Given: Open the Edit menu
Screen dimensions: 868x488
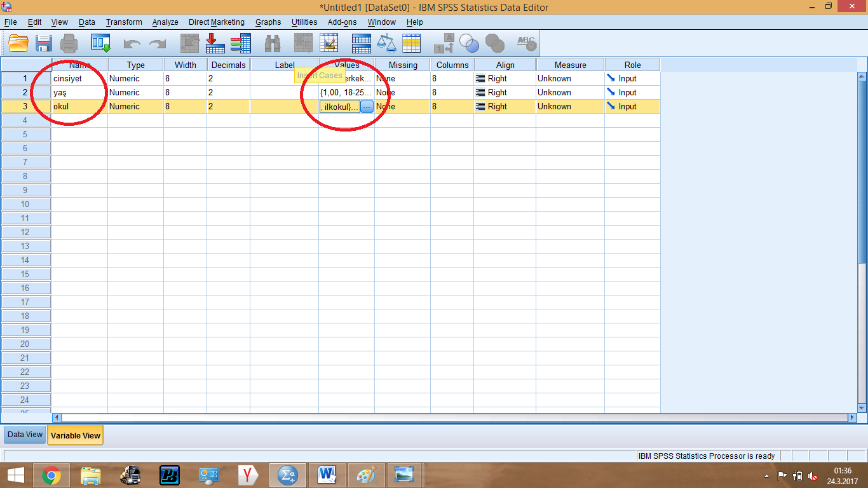Looking at the screenshot, I should pyautogui.click(x=35, y=22).
